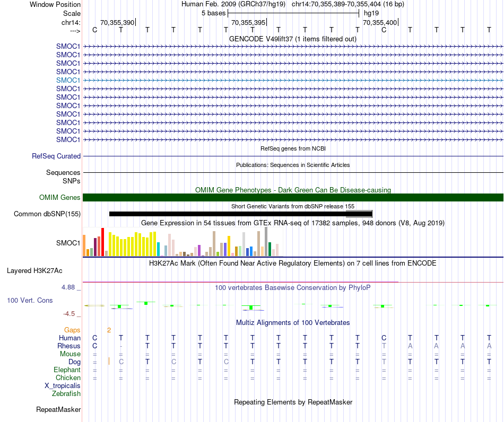Click the orange '2' in Gaps row

point(109,330)
